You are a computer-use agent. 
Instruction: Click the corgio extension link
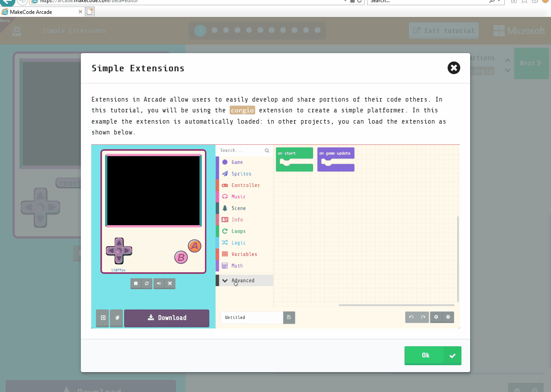point(242,110)
